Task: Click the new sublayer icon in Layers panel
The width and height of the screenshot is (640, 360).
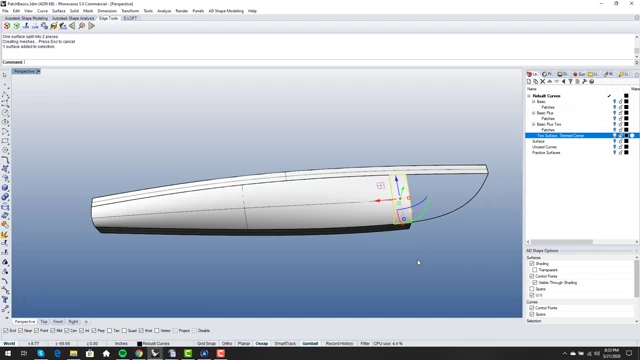Action: pos(536,82)
